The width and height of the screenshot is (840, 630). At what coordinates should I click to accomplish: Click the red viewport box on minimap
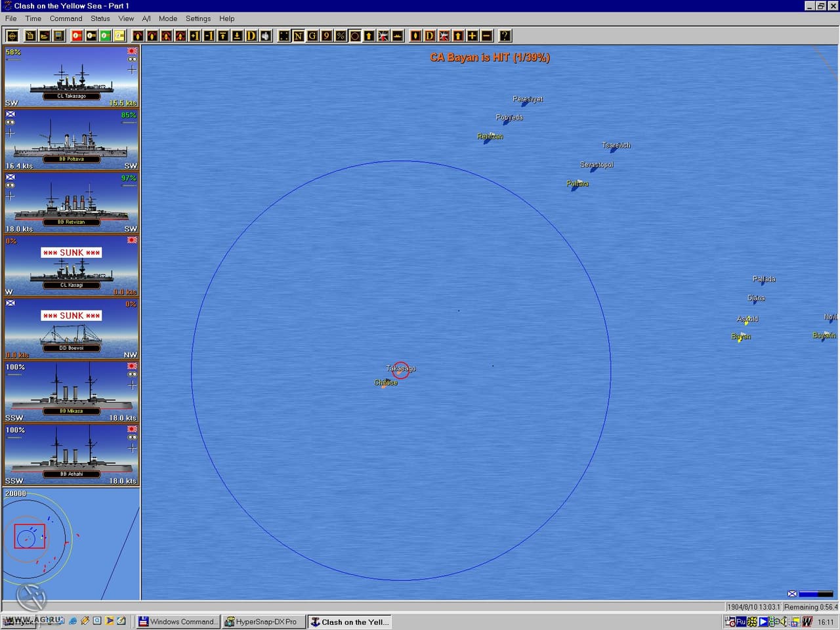(x=30, y=536)
